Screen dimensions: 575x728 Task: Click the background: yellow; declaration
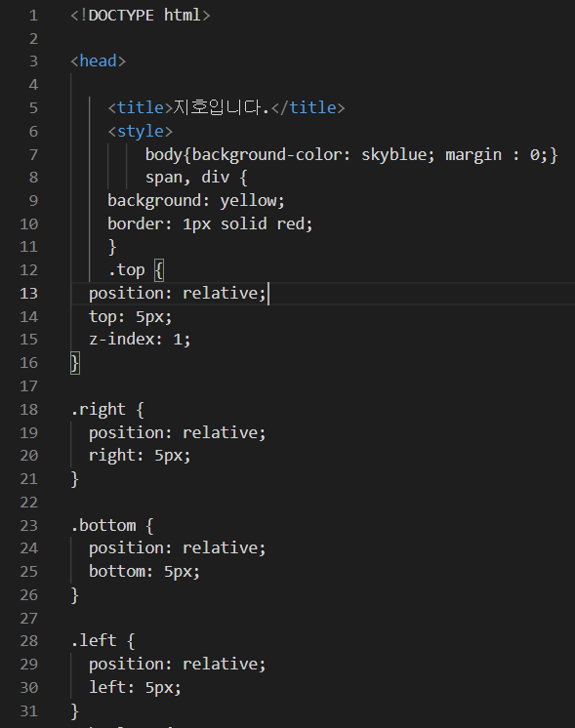point(196,201)
